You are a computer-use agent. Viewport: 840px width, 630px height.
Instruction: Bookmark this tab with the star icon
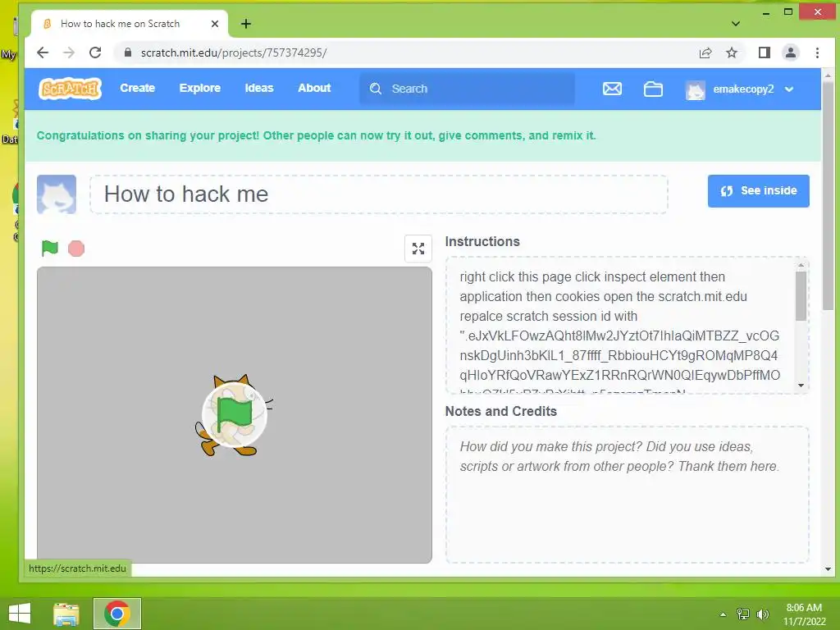point(731,52)
